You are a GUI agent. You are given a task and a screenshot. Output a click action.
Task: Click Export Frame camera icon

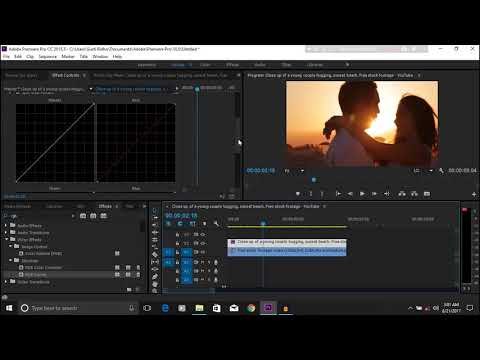pyautogui.click(x=427, y=194)
